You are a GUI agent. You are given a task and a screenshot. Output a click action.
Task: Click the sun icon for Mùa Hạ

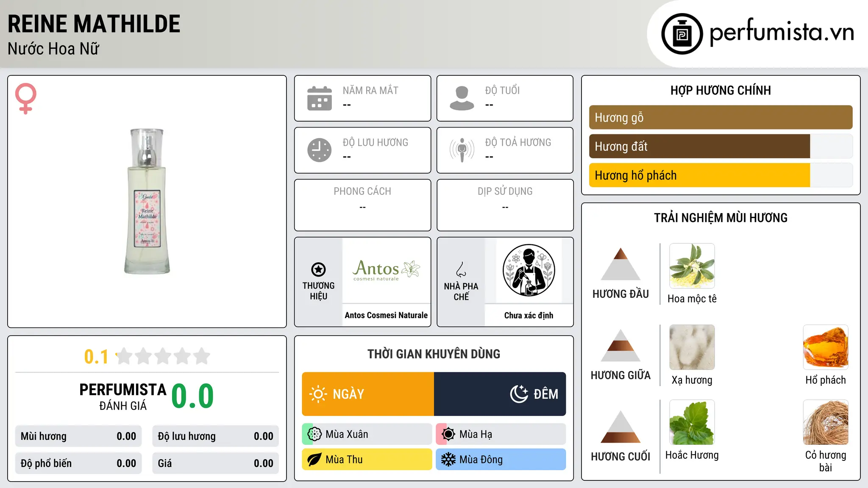tap(448, 434)
